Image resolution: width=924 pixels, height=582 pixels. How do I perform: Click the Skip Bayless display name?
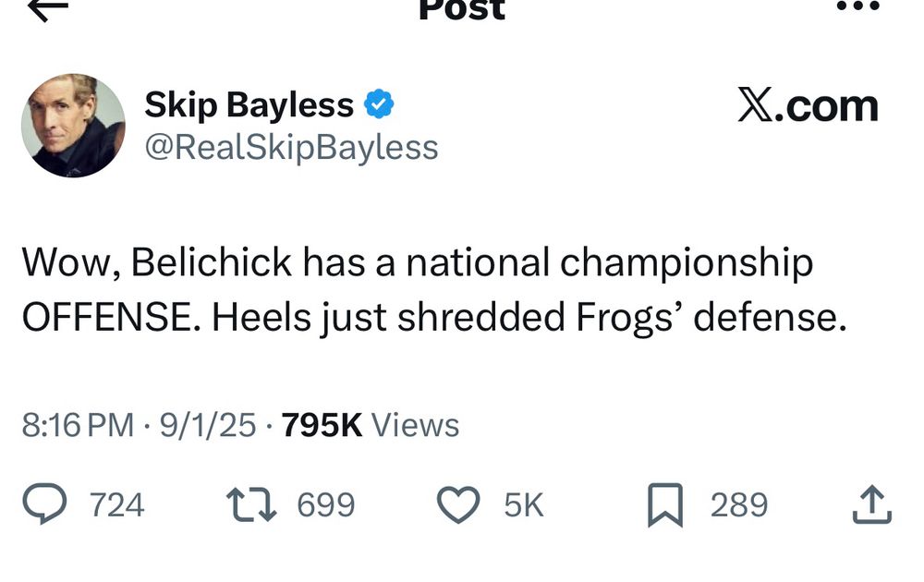tap(249, 105)
